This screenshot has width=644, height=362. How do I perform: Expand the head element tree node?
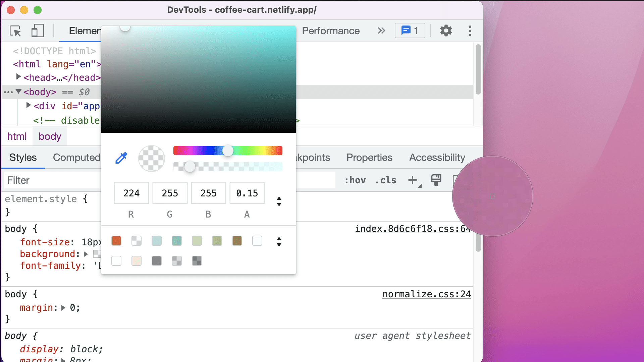18,77
